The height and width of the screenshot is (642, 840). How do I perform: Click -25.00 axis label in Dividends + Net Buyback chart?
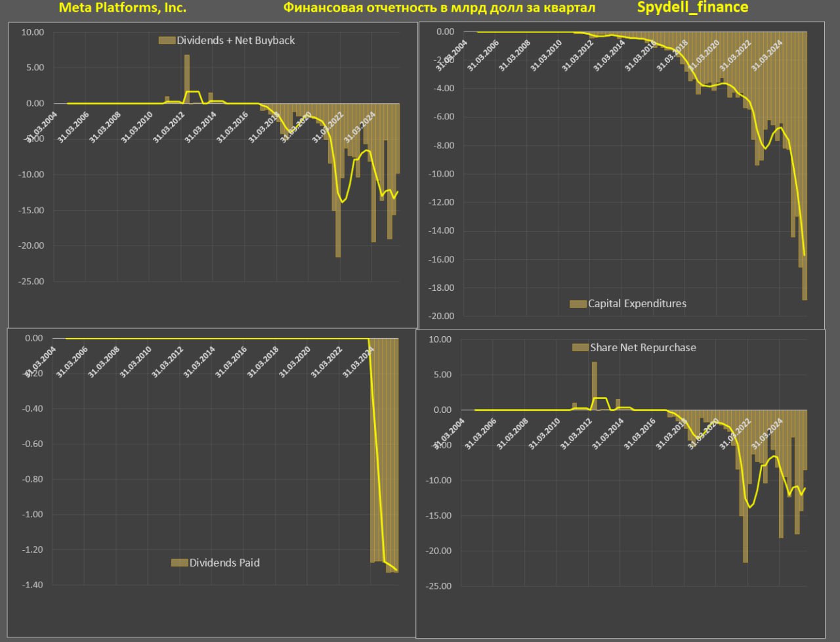click(x=31, y=282)
